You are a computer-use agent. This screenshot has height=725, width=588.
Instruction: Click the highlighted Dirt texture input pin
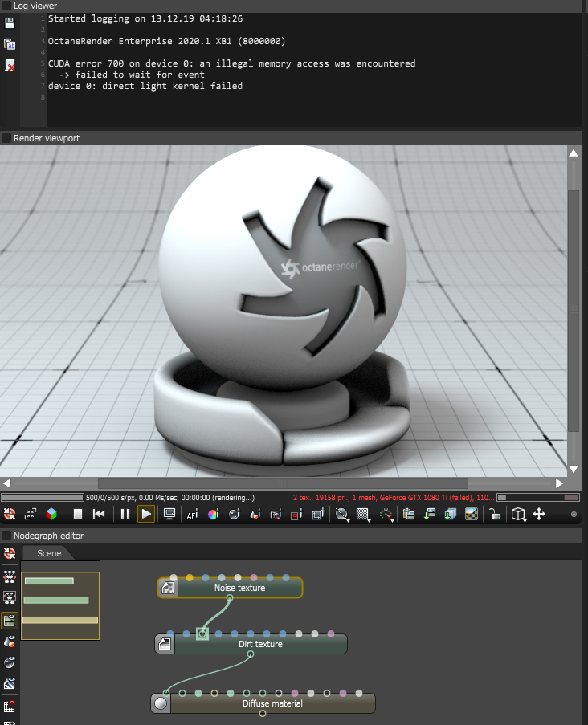(202, 634)
